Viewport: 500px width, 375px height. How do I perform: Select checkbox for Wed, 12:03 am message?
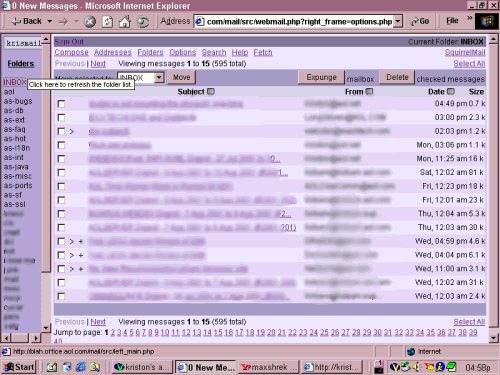(61, 296)
